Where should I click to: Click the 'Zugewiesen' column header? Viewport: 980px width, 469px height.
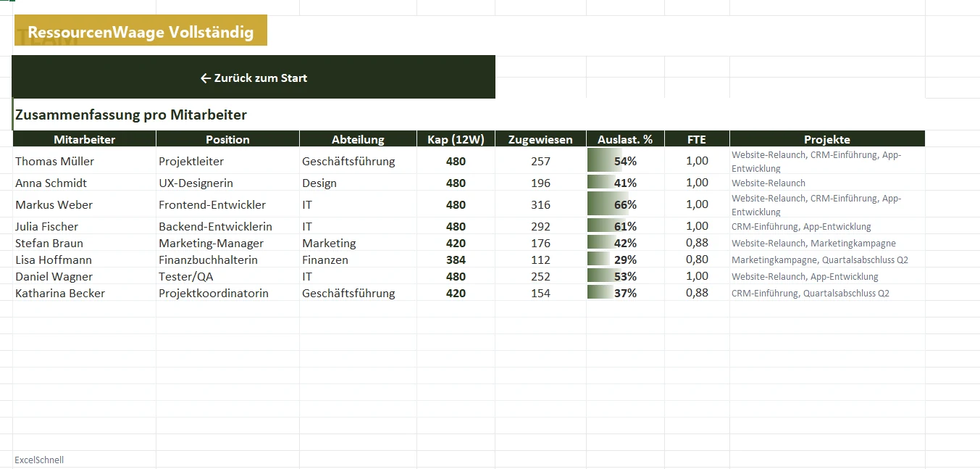541,139
